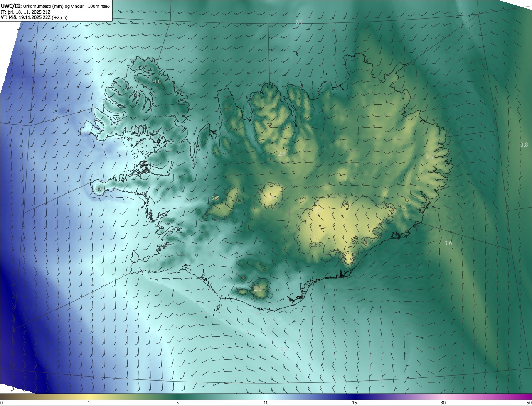The image size is (532, 406).
Task: Click the 'IT: þri. 18. 11. 2025 21Z' line
Action: pyautogui.click(x=25, y=12)
